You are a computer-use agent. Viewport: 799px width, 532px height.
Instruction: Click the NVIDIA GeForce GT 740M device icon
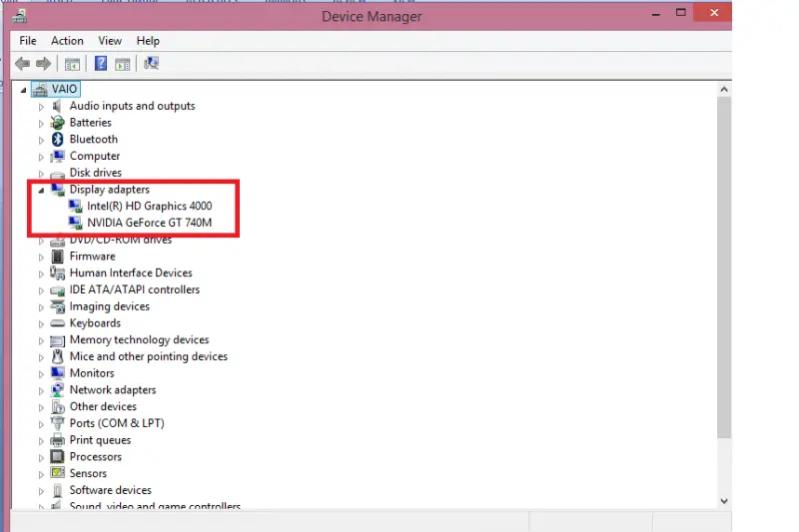click(x=76, y=223)
